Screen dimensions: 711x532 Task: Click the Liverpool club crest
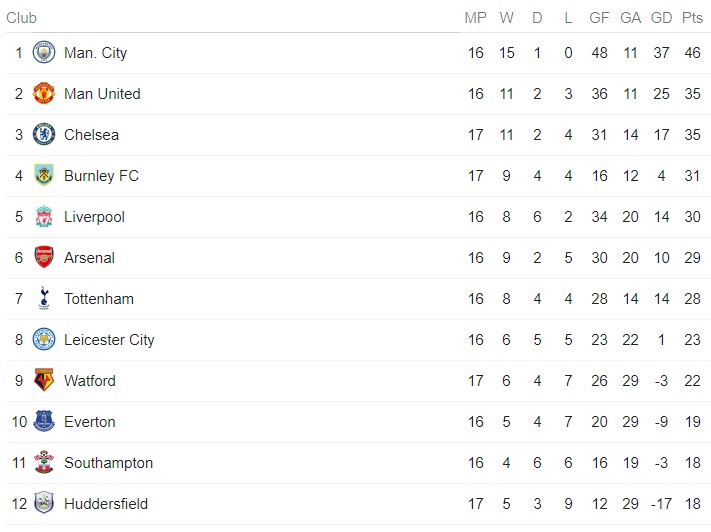[x=43, y=216]
